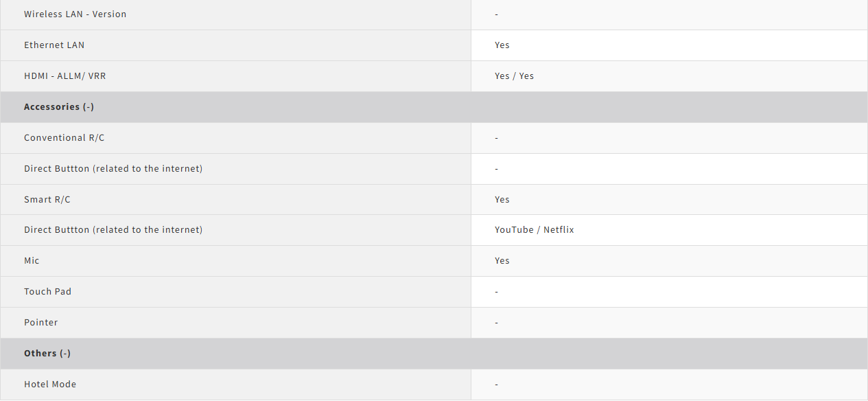Click the Yes value beside Mic
This screenshot has width=868, height=401.
[x=502, y=261]
